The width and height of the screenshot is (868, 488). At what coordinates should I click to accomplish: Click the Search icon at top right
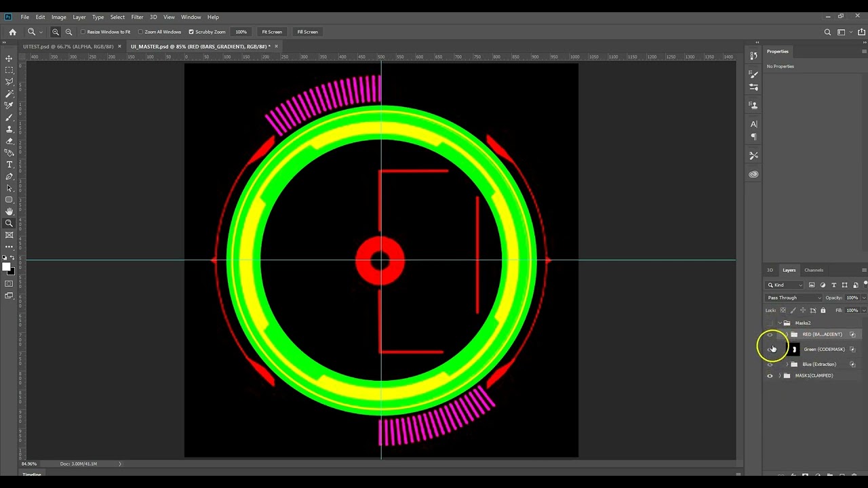[x=827, y=32]
